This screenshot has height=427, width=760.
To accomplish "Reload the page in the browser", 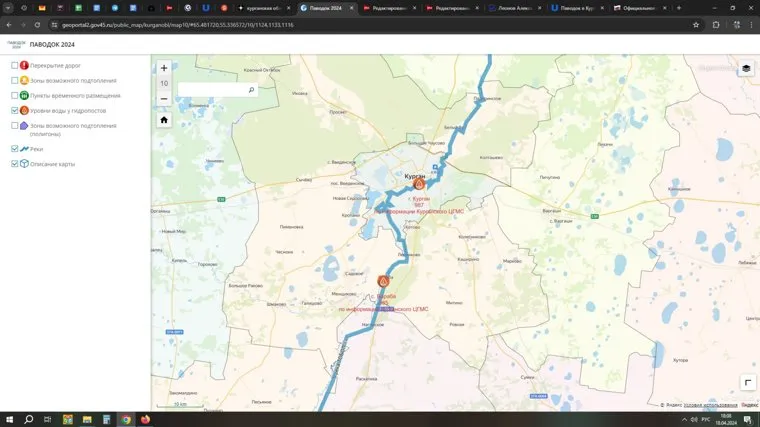I will click(37, 24).
